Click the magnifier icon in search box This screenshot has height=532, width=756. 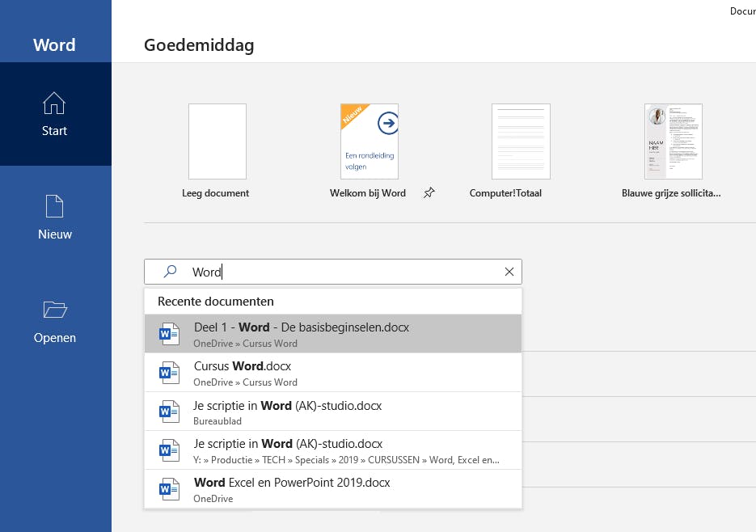(x=170, y=272)
